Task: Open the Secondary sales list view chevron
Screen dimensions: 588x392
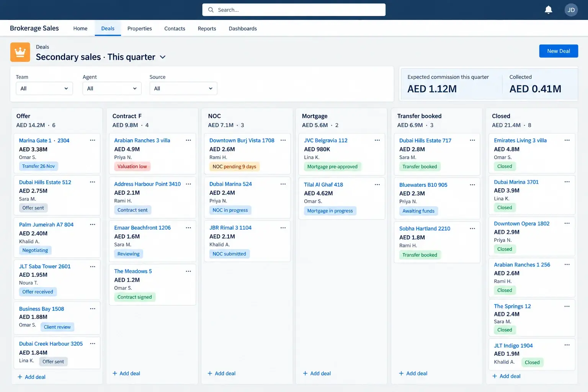Action: [163, 57]
